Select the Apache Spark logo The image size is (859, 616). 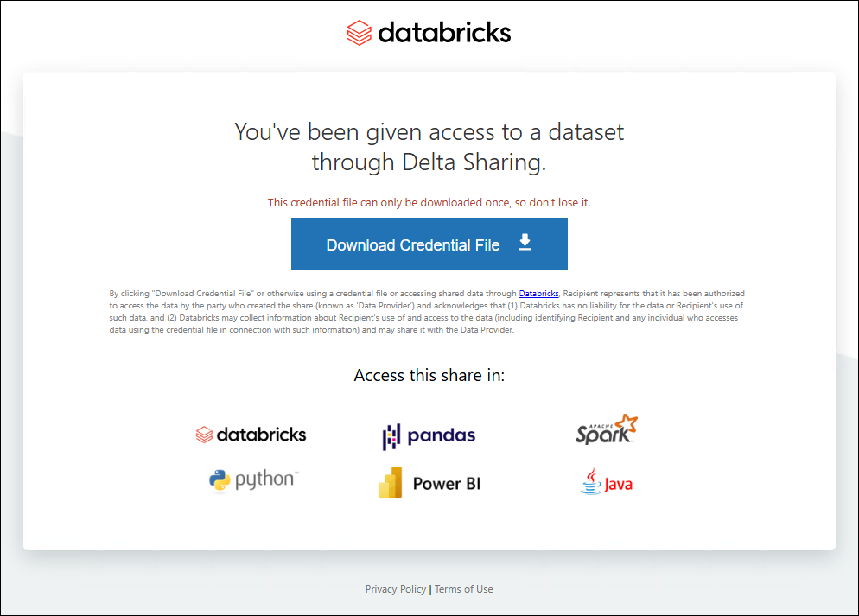pyautogui.click(x=607, y=430)
